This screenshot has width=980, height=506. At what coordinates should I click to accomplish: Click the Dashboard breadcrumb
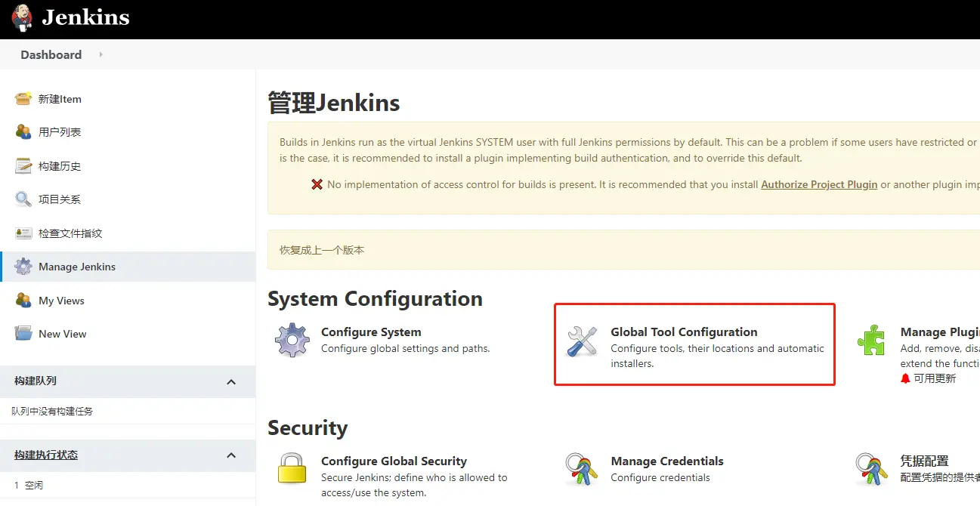[x=51, y=54]
